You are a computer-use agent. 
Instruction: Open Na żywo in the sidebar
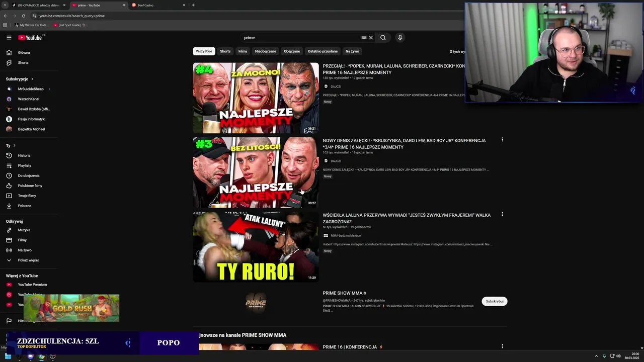tap(24, 250)
